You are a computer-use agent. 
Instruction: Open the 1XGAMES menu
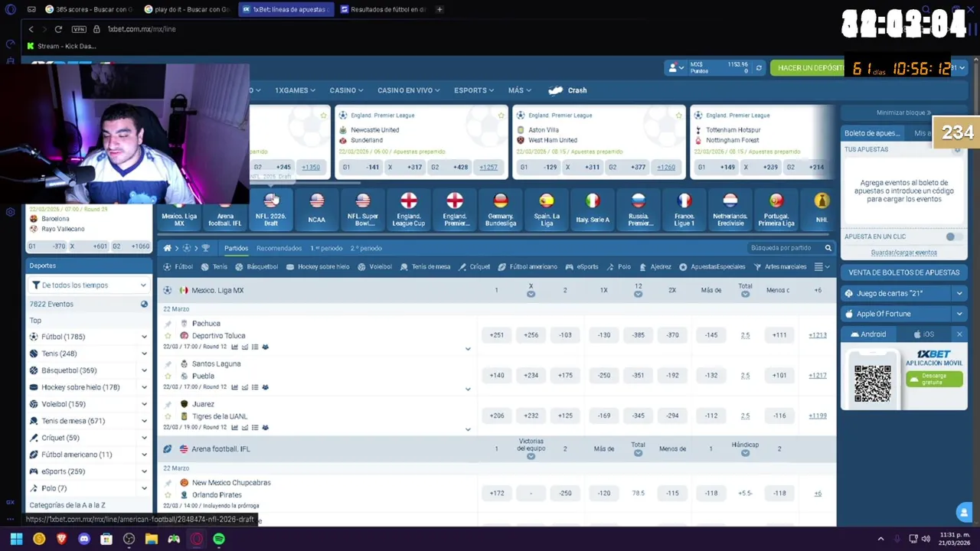295,90
